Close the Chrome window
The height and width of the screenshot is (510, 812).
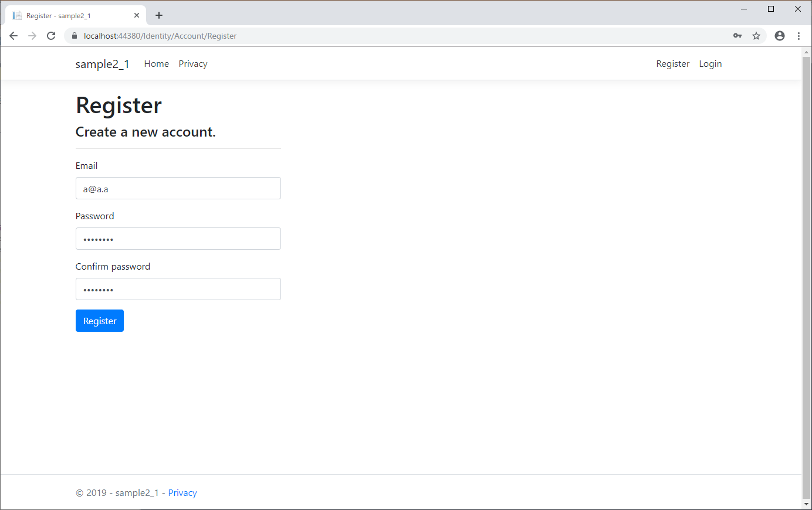(x=798, y=9)
